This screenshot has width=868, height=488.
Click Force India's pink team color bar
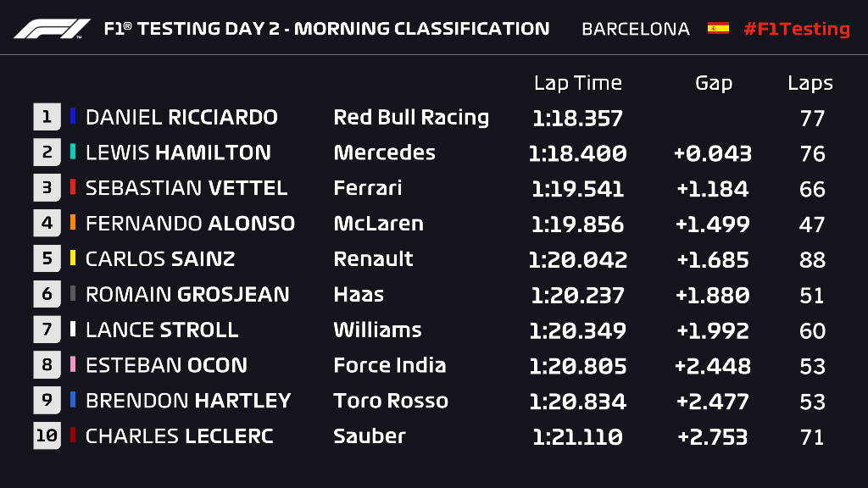coord(73,364)
